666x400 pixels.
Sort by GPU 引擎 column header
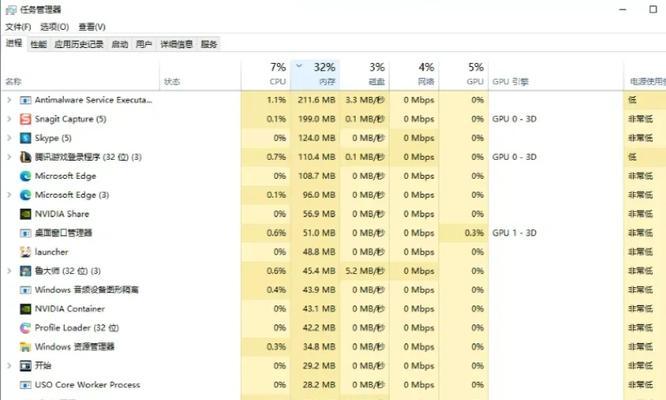pyautogui.click(x=556, y=75)
